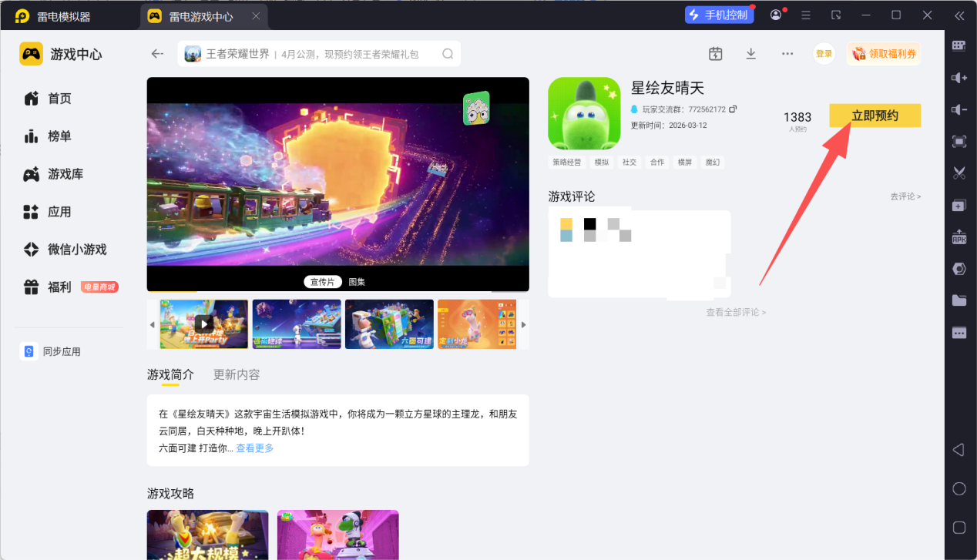Increase volume with the volume-up icon

959,77
